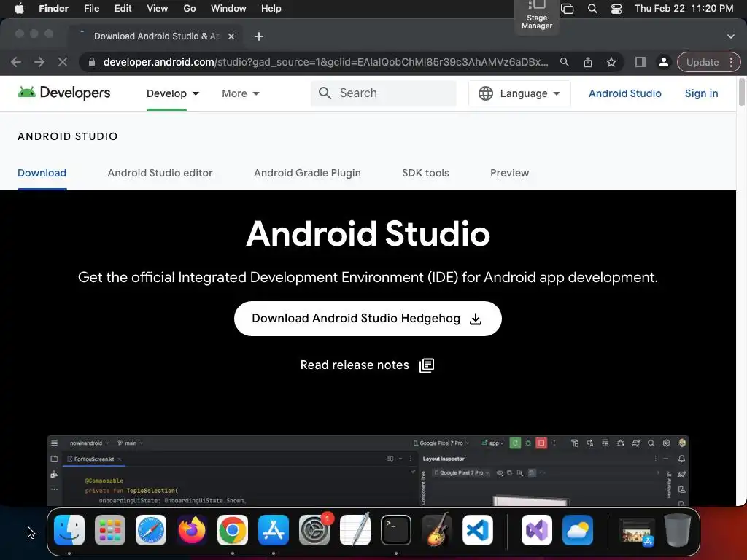Launch Safari from the Dock
This screenshot has width=747, height=560.
pos(151,530)
